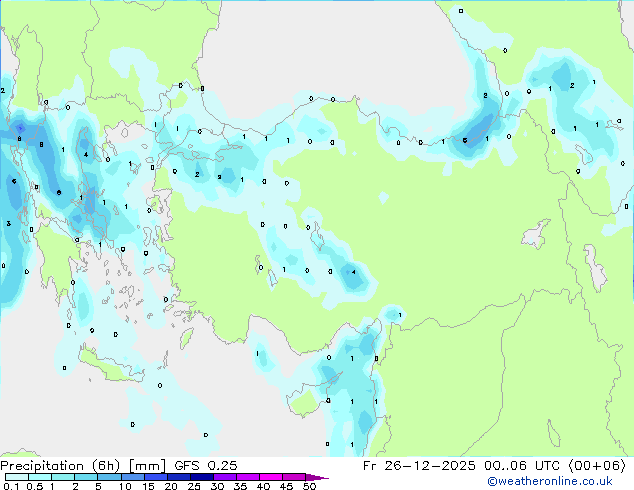Click the 45–50 mm legend swatch
The image size is (634, 490).
294,477
